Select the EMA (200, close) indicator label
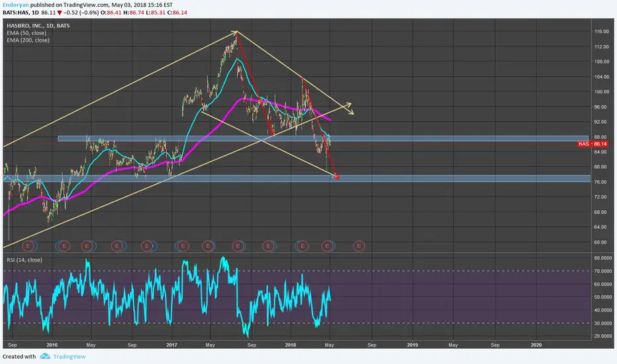 tap(28, 40)
